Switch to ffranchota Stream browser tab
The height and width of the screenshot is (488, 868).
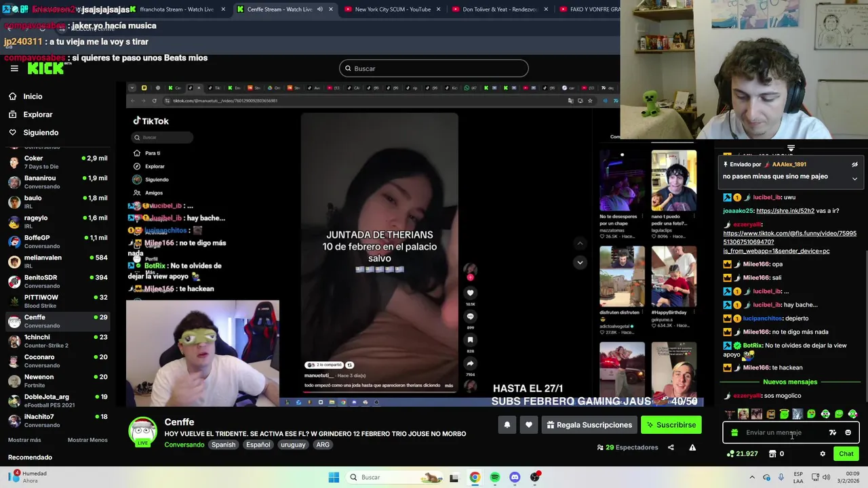pyautogui.click(x=176, y=9)
